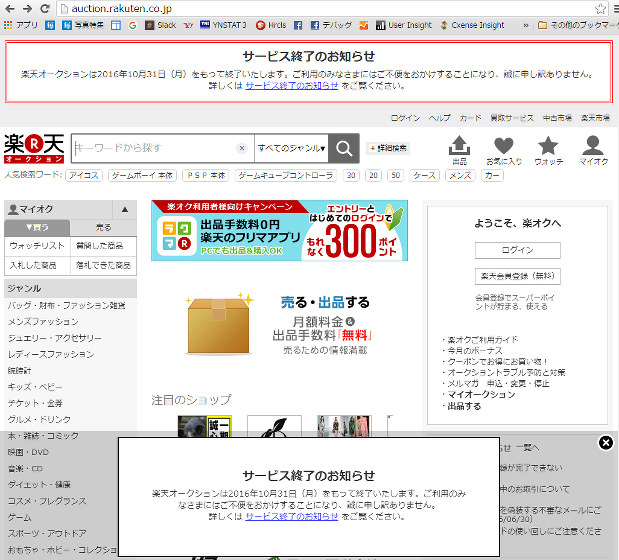This screenshot has height=560, width=619.
Task: Open the すべてのジャンル genre dropdown
Action: tap(291, 148)
